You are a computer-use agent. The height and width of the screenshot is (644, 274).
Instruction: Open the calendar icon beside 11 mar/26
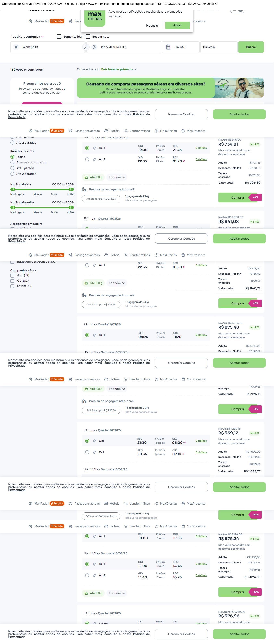[x=168, y=47]
